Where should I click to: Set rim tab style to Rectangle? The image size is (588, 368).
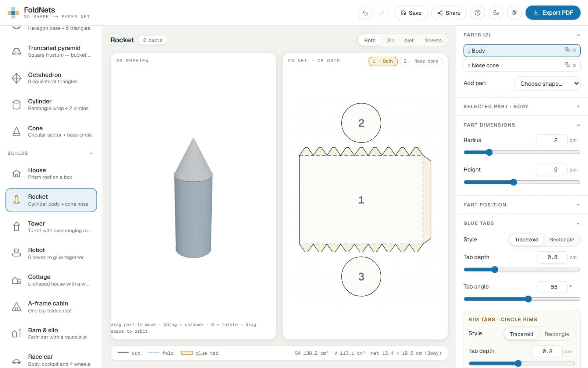pyautogui.click(x=556, y=334)
